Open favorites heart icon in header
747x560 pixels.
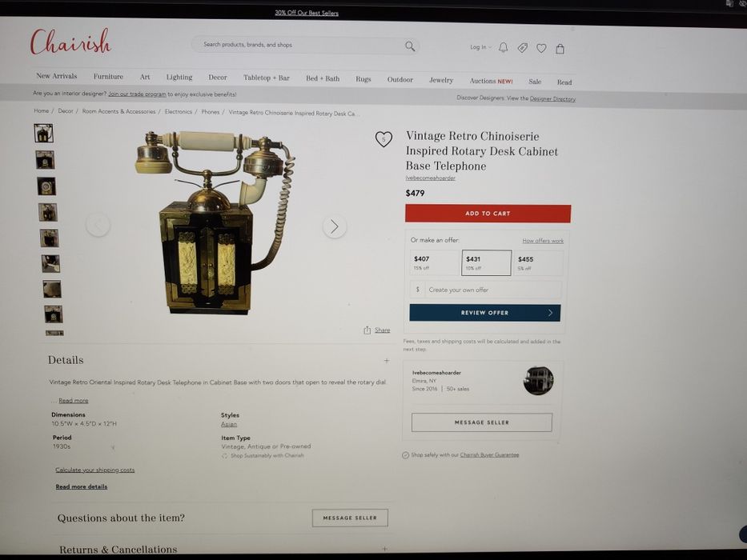[x=541, y=48]
